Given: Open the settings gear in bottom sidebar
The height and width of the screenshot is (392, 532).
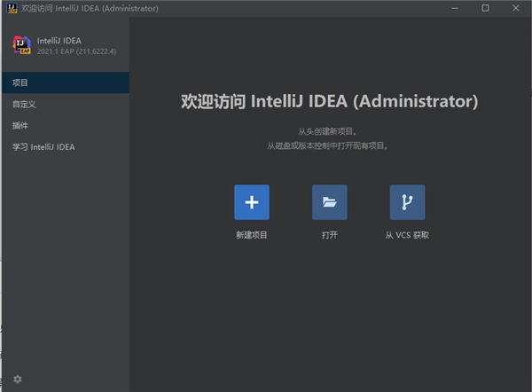Looking at the screenshot, I should click(18, 379).
